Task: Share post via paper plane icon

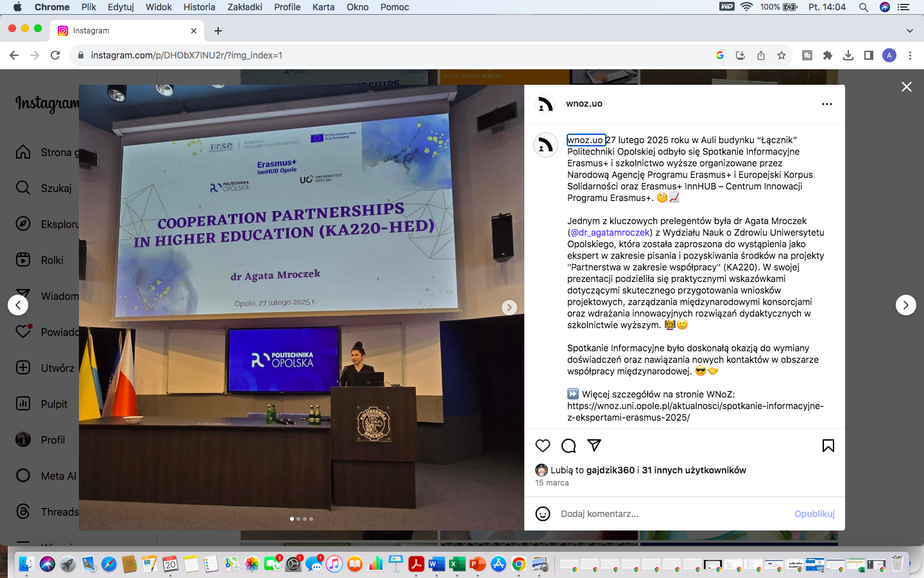Action: pyautogui.click(x=594, y=445)
